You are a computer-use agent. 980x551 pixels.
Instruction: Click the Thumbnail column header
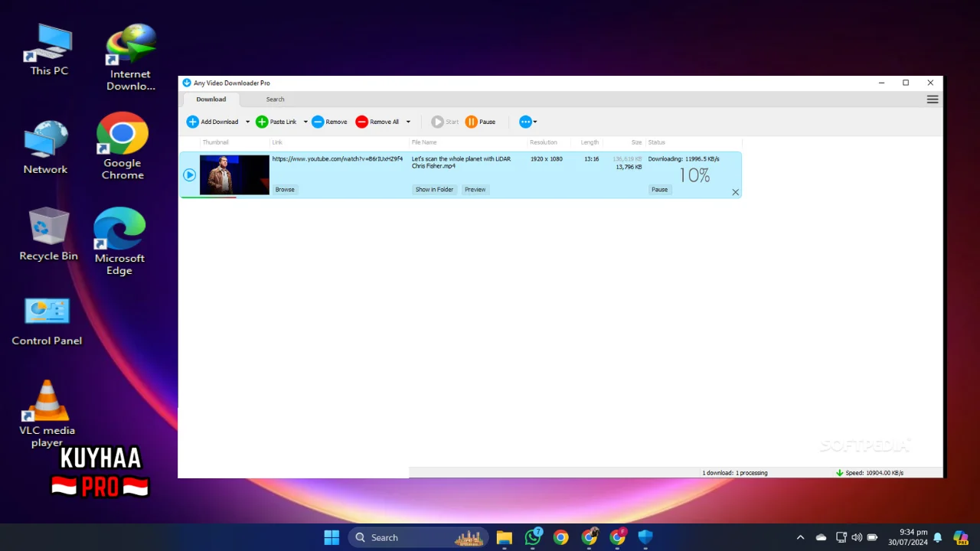[216, 142]
